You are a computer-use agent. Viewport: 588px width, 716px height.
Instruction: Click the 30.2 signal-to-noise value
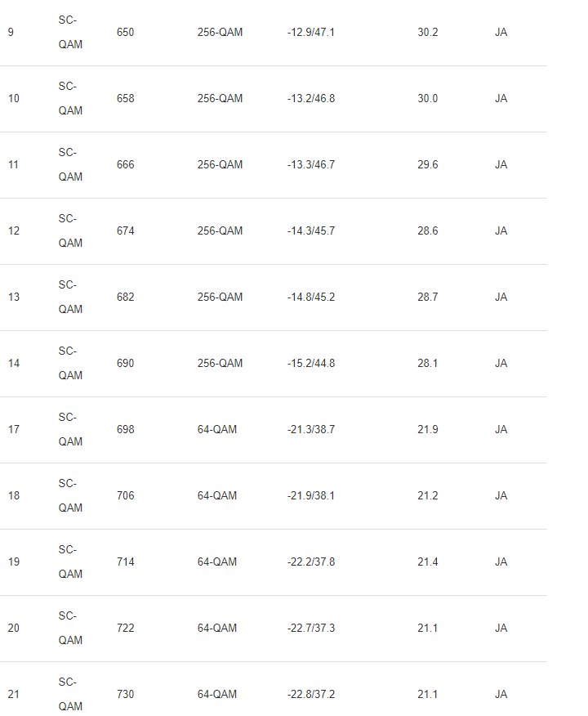tap(427, 33)
